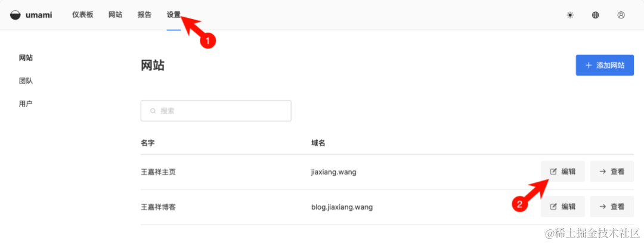The image size is (644, 243).
Task: Click the umami brand name text
Action: [39, 15]
